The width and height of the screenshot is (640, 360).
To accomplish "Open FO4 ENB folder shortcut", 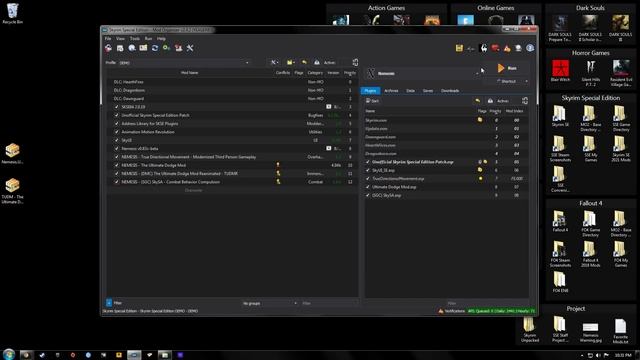I will (x=560, y=282).
